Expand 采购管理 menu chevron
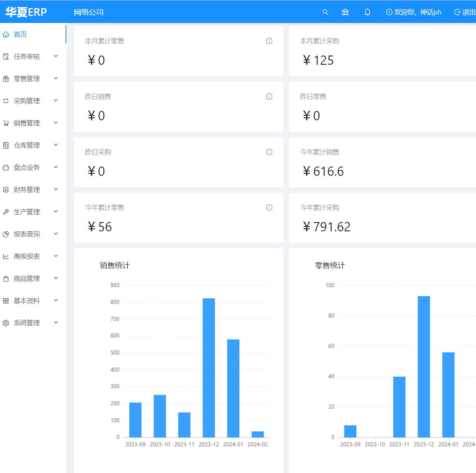 point(56,101)
